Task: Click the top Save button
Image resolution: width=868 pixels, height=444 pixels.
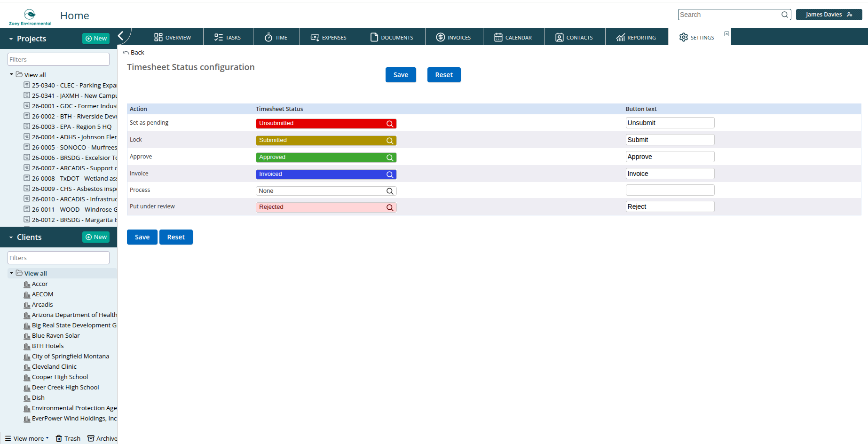Action: [x=401, y=75]
